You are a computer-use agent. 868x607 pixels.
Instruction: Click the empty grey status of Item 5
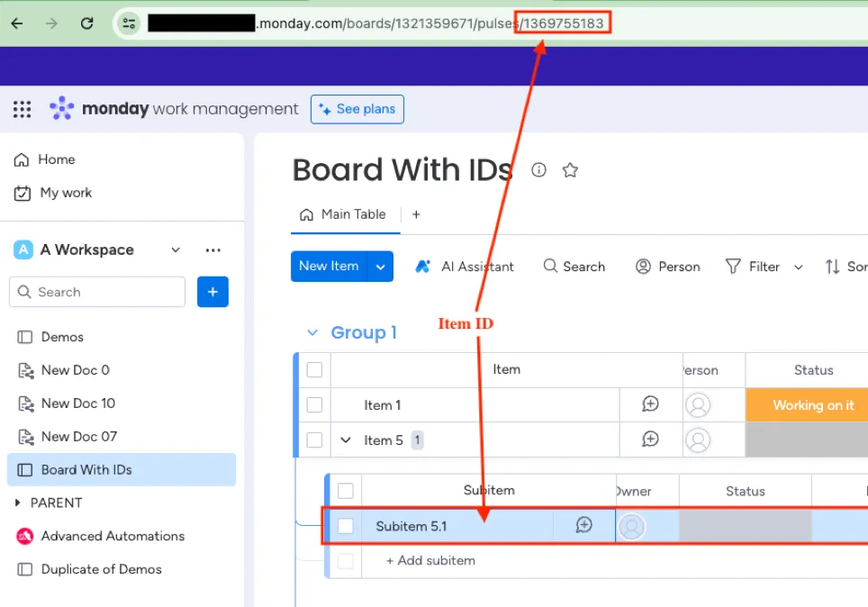[807, 439]
